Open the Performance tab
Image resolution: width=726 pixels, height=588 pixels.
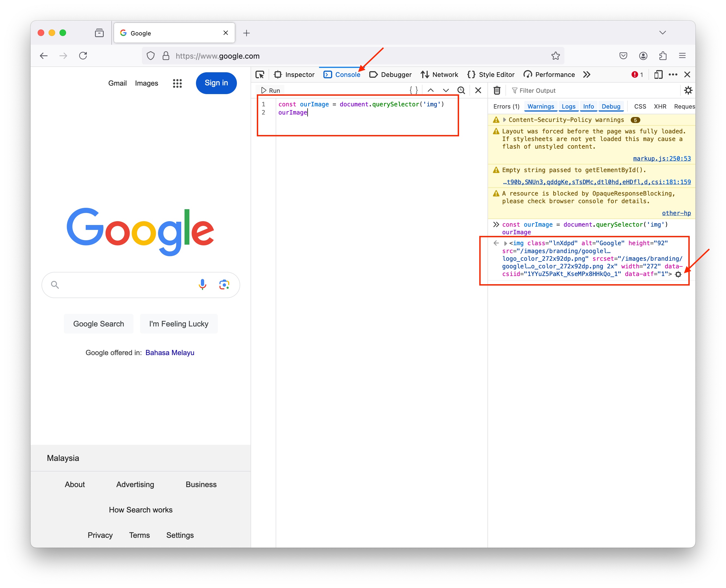549,74
